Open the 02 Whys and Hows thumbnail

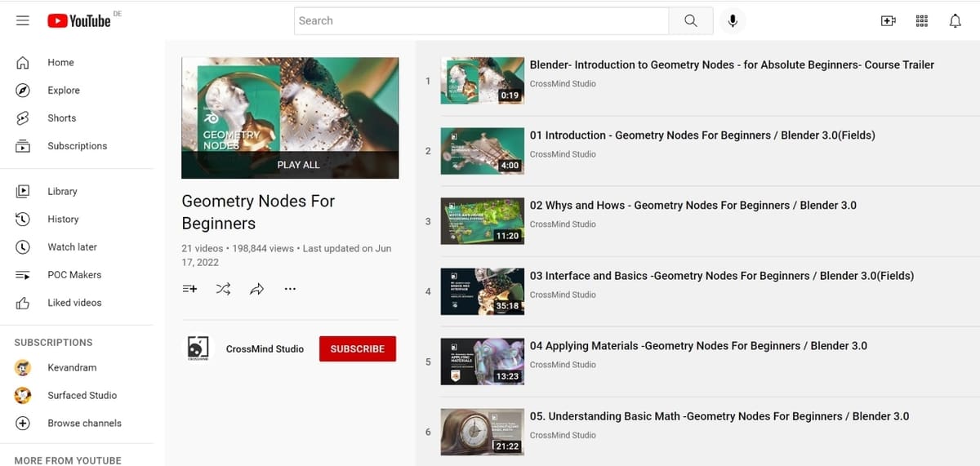482,221
